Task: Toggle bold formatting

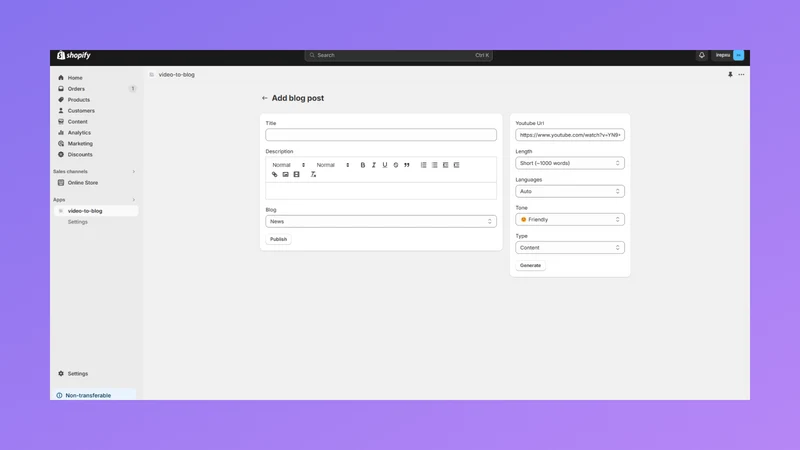Action: pyautogui.click(x=363, y=165)
